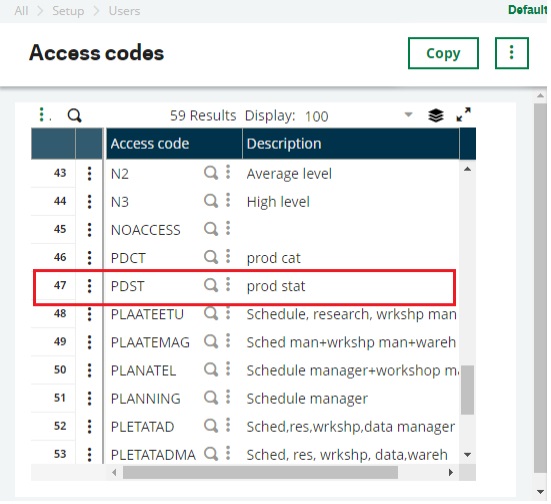551x504 pixels.
Task: Click the stacked layers icon
Action: pyautogui.click(x=436, y=115)
